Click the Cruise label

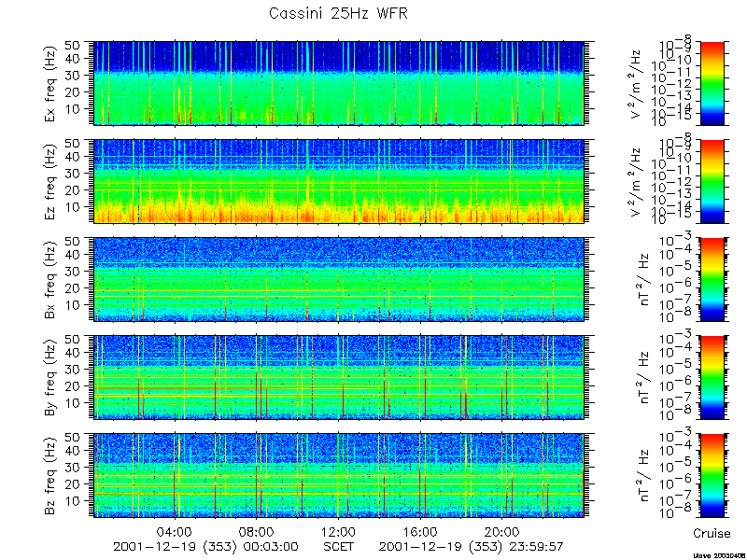pos(712,533)
